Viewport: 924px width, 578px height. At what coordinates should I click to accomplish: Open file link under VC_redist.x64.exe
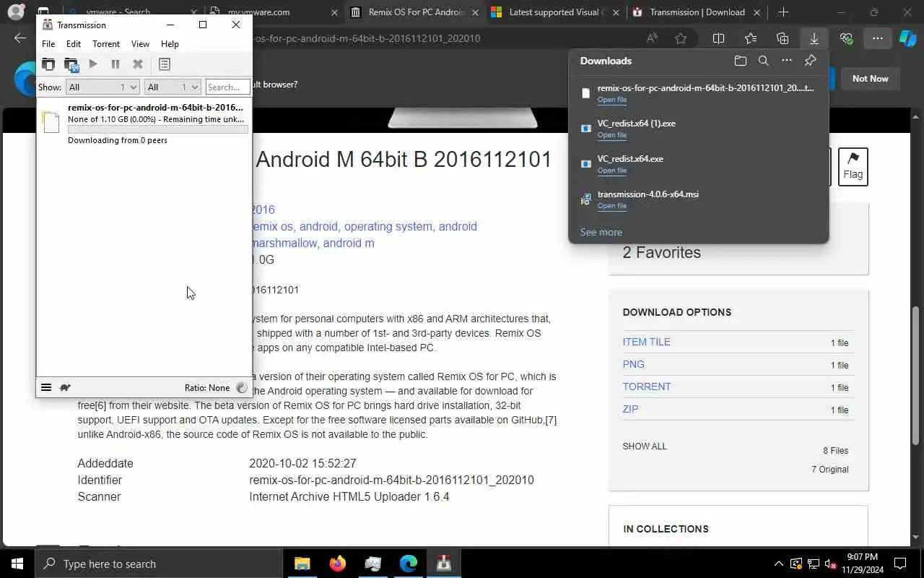612,171
